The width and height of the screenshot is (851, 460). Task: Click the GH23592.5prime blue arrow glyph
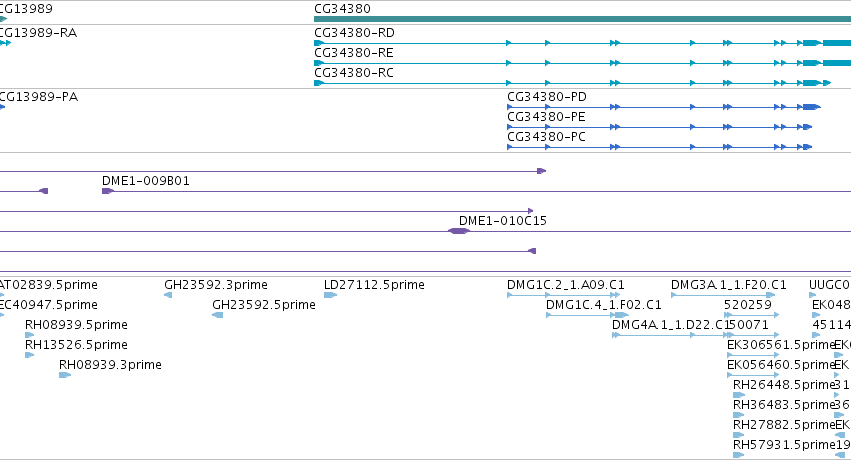point(218,315)
